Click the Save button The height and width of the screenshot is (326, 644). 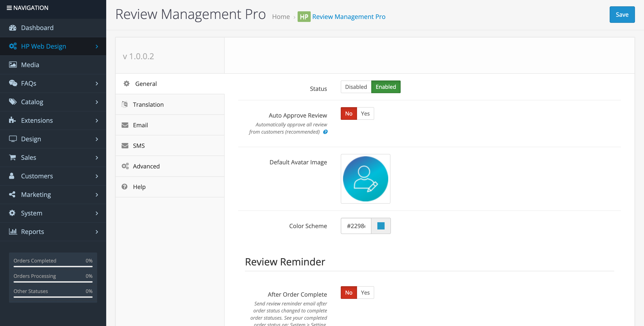coord(622,14)
